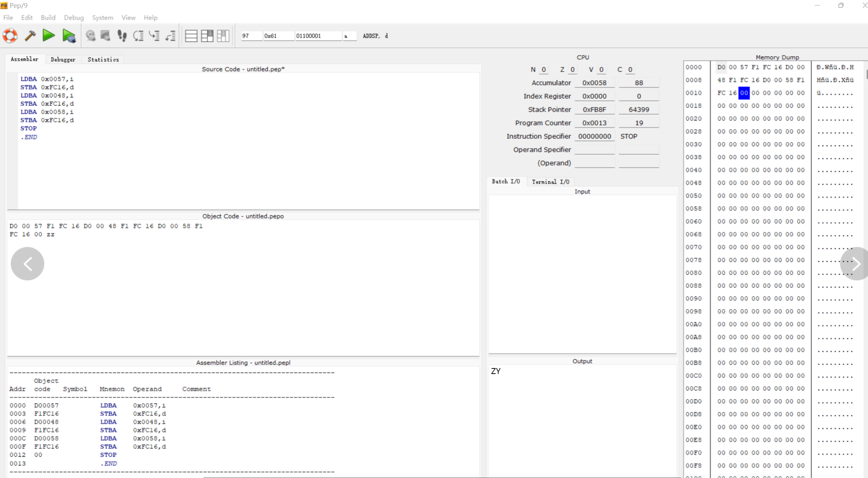Viewport: 868px width, 478px height.
Task: Click the binary field 01100001
Action: click(318, 36)
